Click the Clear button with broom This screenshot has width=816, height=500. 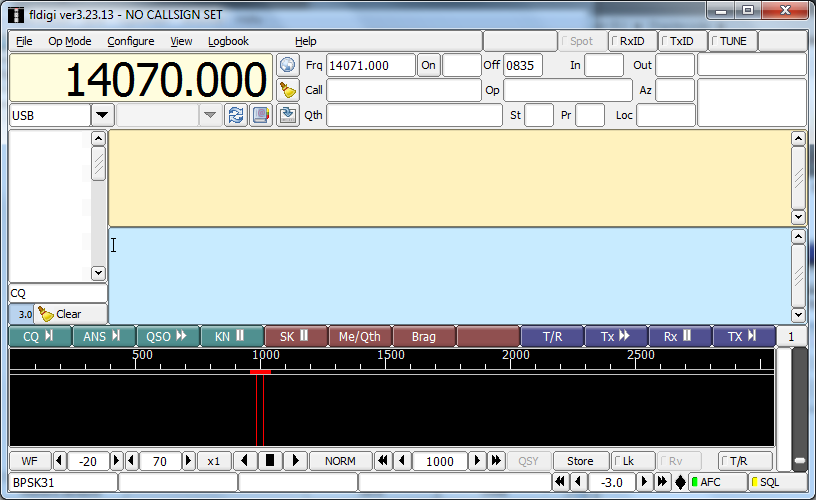(60, 314)
